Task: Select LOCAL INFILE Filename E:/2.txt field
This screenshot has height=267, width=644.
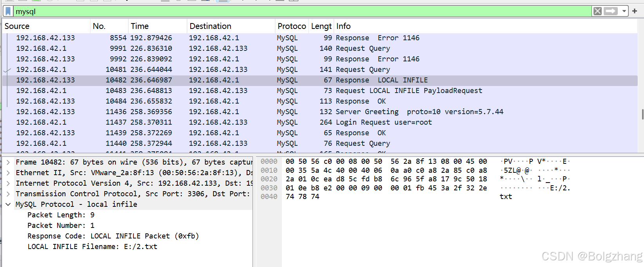Action: [92, 247]
